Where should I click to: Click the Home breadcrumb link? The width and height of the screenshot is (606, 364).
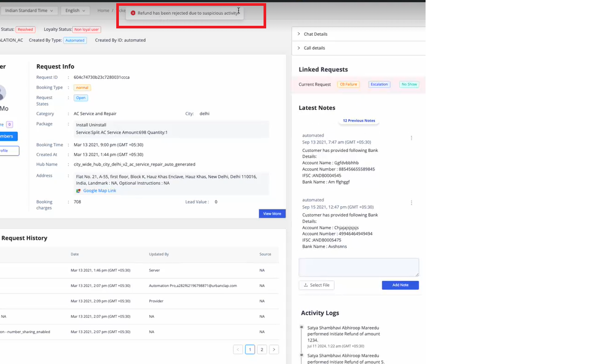(x=103, y=11)
